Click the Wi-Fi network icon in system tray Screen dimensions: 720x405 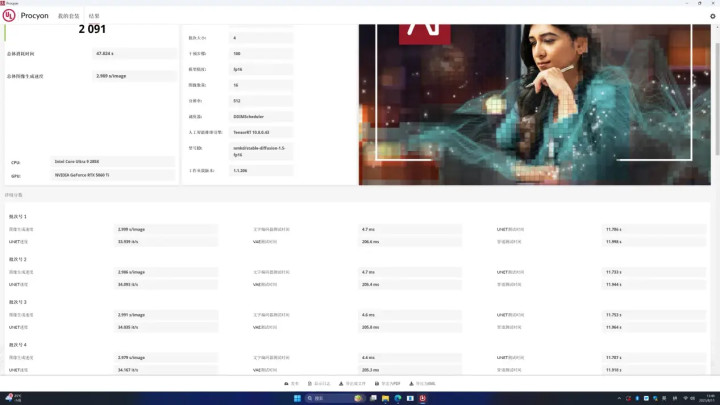tap(686, 398)
